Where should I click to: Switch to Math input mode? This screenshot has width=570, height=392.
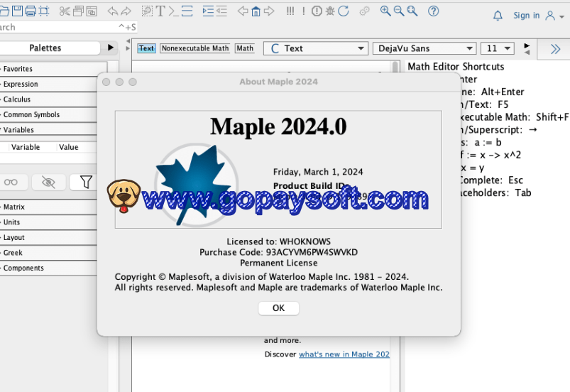245,48
